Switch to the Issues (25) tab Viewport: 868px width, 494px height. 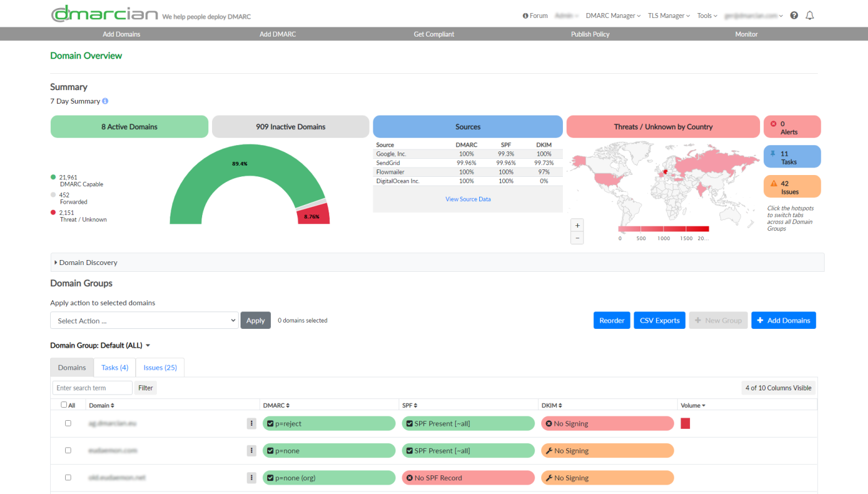coord(160,367)
